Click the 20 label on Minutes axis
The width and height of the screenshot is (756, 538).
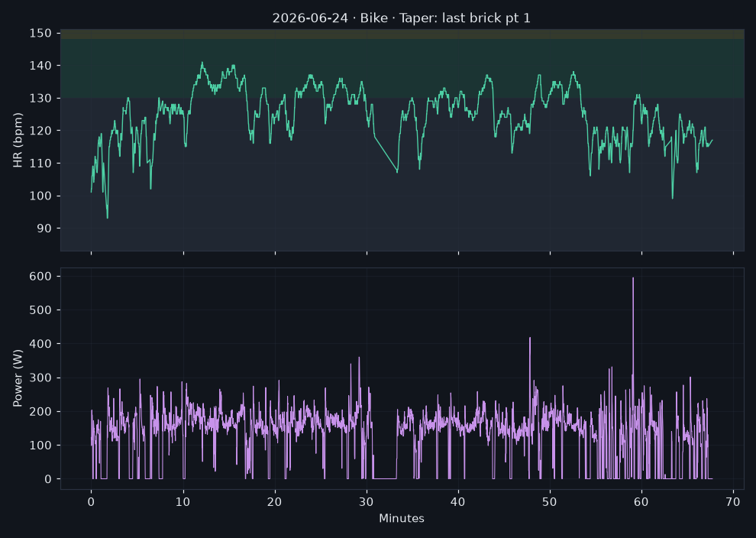275,502
